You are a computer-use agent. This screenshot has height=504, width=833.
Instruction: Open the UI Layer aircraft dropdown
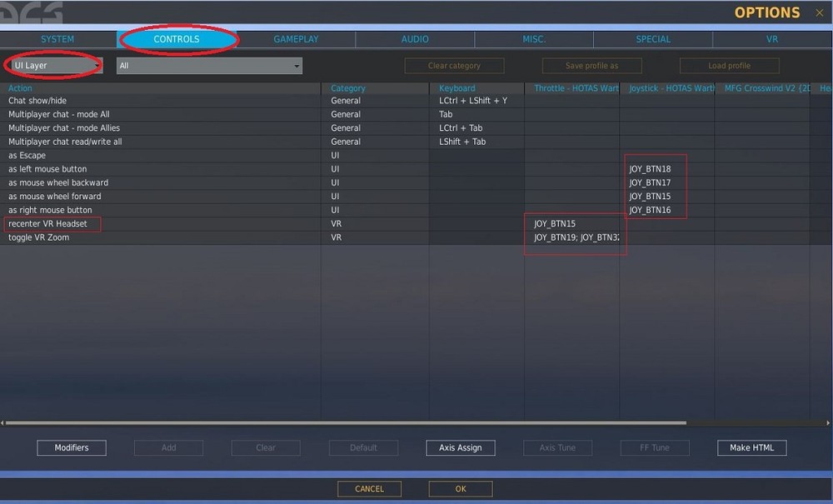click(57, 65)
